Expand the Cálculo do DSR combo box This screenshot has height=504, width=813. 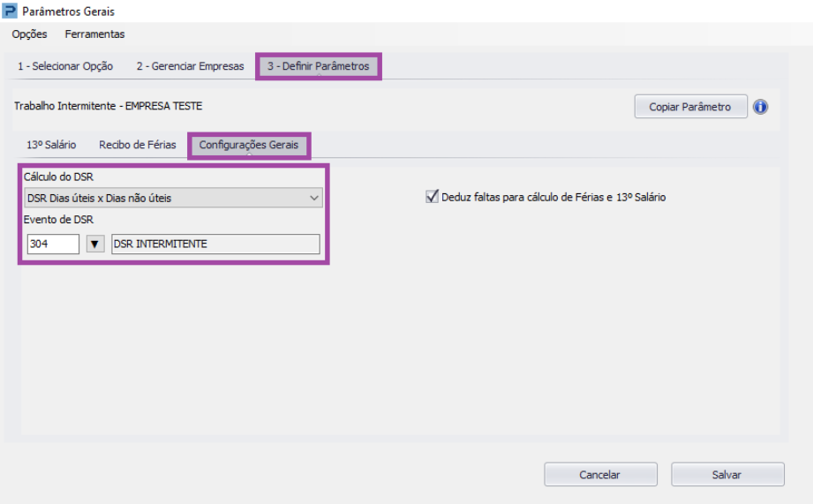[x=173, y=198]
